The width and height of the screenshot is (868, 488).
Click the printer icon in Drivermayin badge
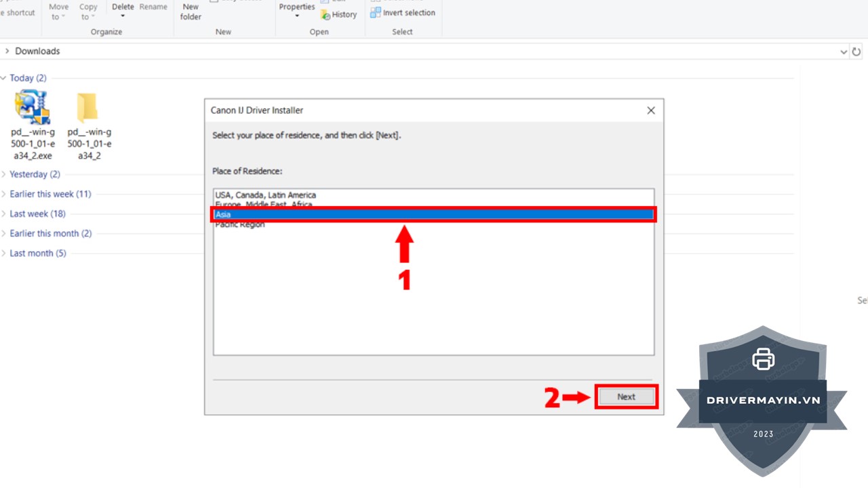(x=763, y=359)
